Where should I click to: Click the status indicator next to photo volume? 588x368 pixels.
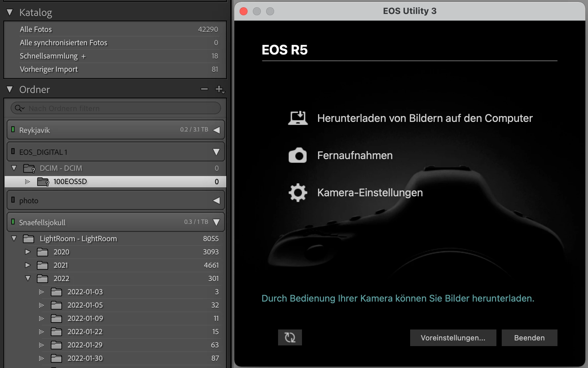point(13,200)
